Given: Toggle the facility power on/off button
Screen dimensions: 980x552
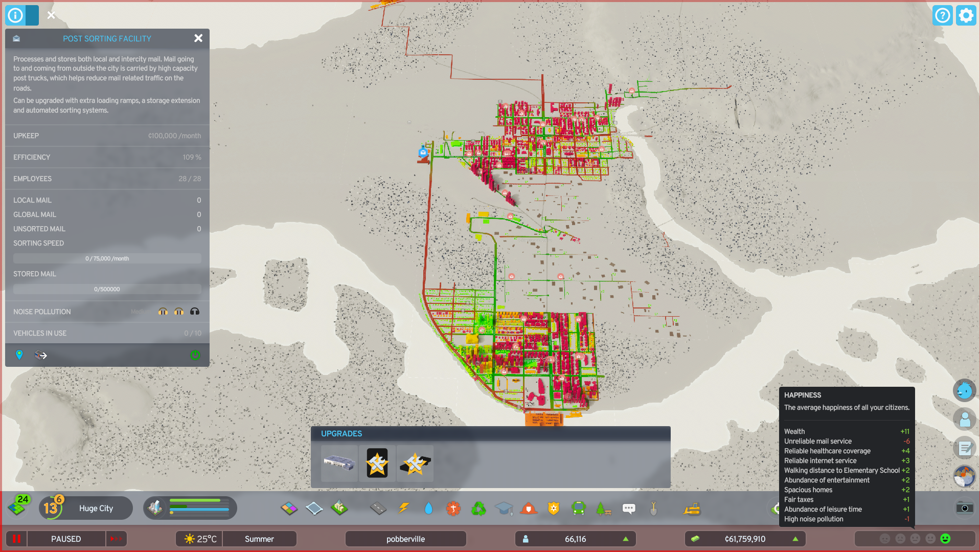Looking at the screenshot, I should pos(195,355).
